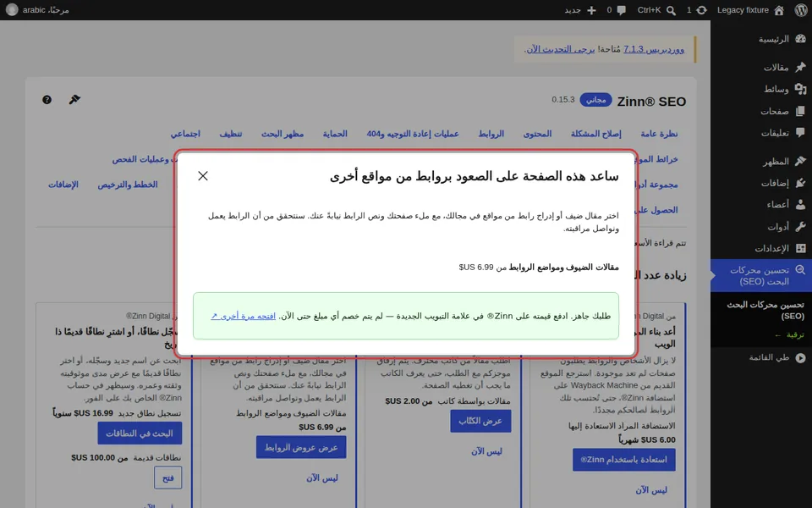The width and height of the screenshot is (812, 508).
Task: Switch to 'الروابط' tab
Action: [491, 134]
